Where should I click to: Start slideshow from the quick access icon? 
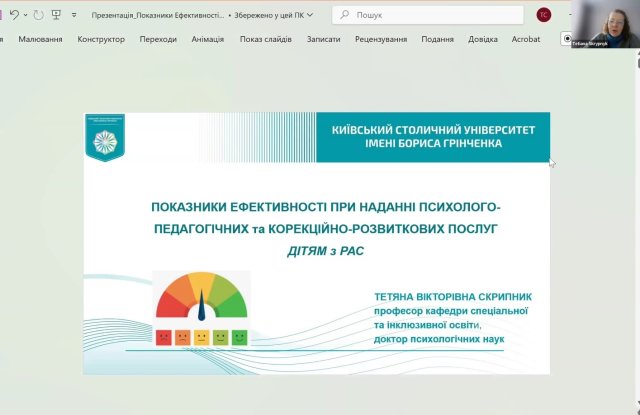point(57,15)
